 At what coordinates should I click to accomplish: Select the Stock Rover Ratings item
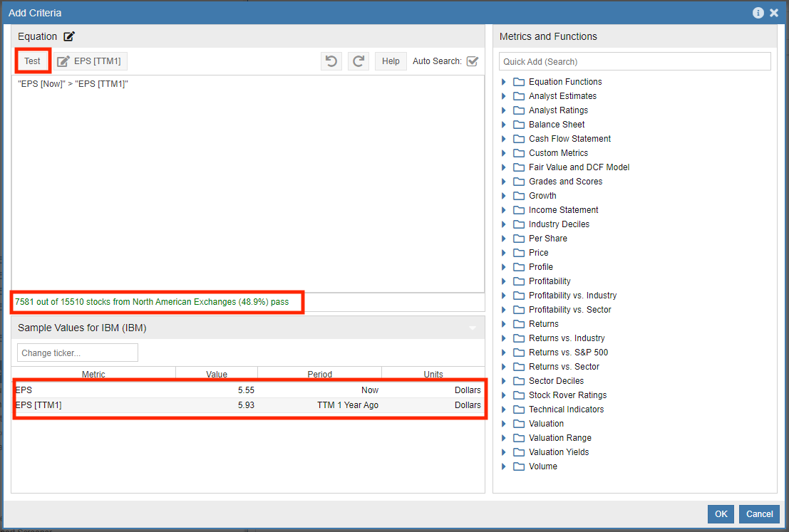pos(567,395)
